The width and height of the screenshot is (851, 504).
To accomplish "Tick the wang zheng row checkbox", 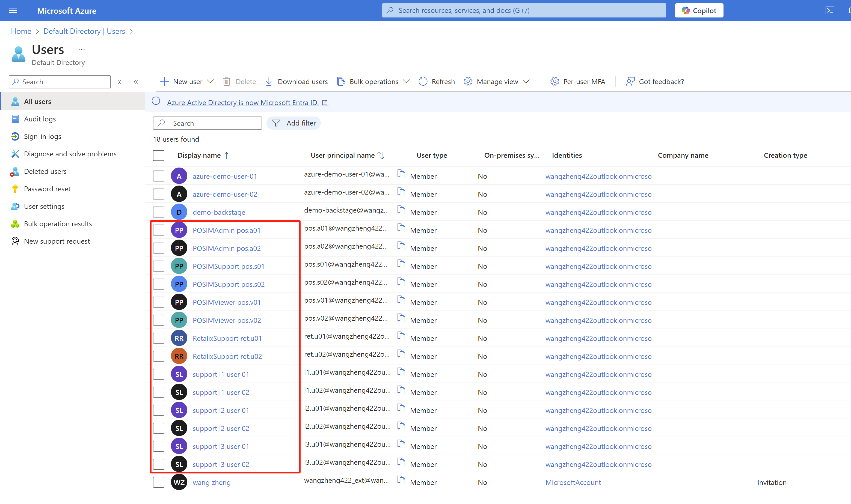I will (159, 482).
